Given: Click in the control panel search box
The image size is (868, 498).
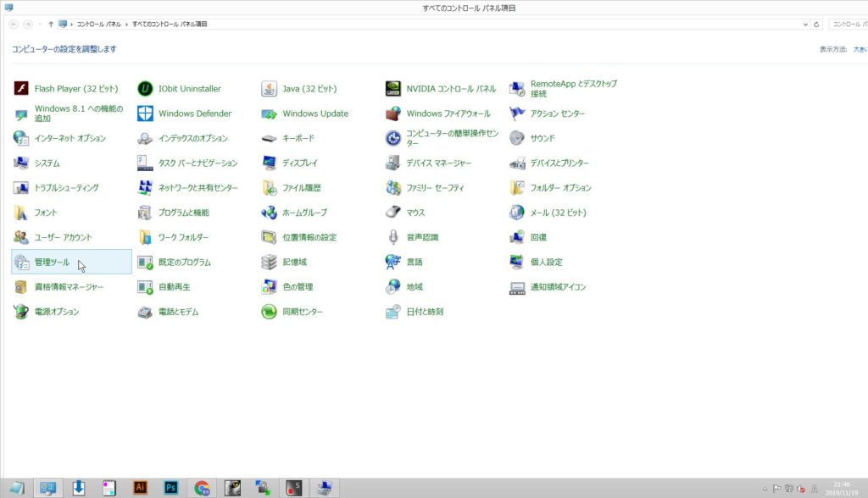Looking at the screenshot, I should [849, 25].
